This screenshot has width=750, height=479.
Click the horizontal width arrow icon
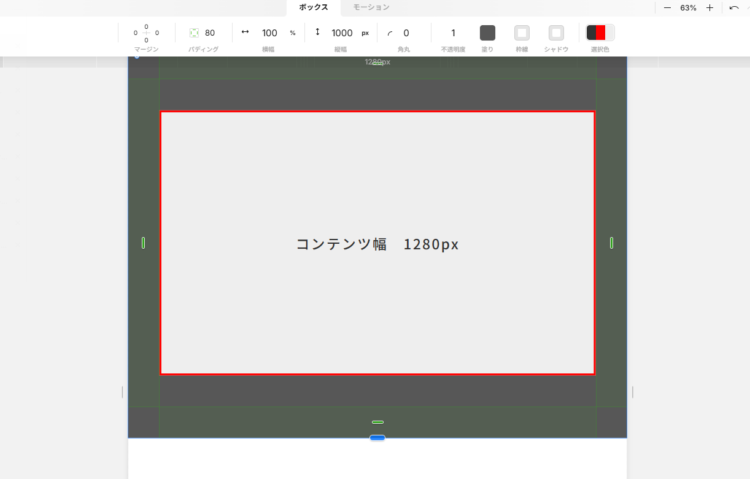245,32
